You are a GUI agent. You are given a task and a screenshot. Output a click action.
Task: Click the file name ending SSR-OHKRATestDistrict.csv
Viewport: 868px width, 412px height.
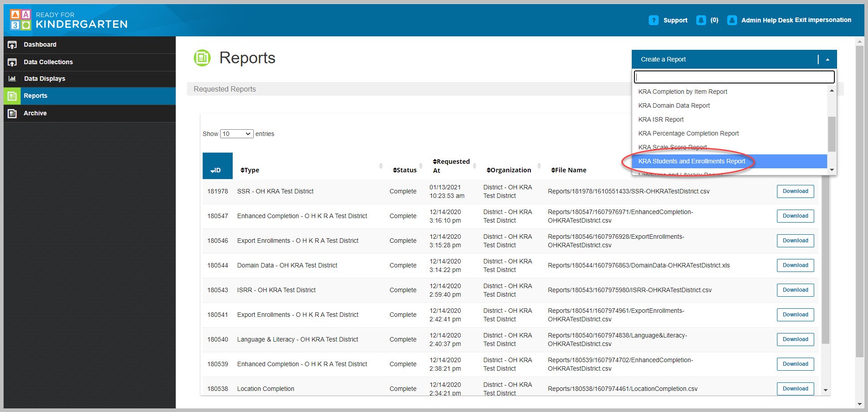(629, 191)
